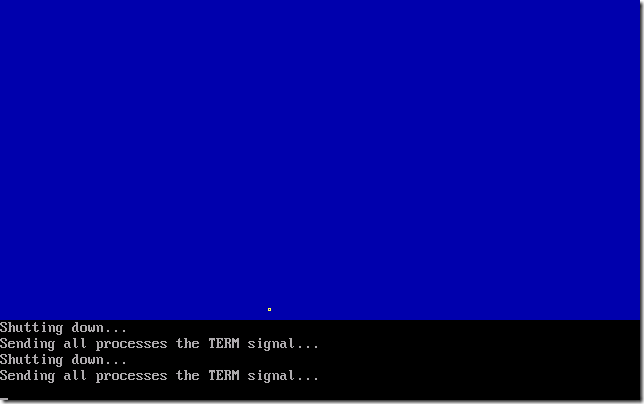This screenshot has width=644, height=404.
Task: Click "processes" in the first Sending line
Action: coord(131,345)
